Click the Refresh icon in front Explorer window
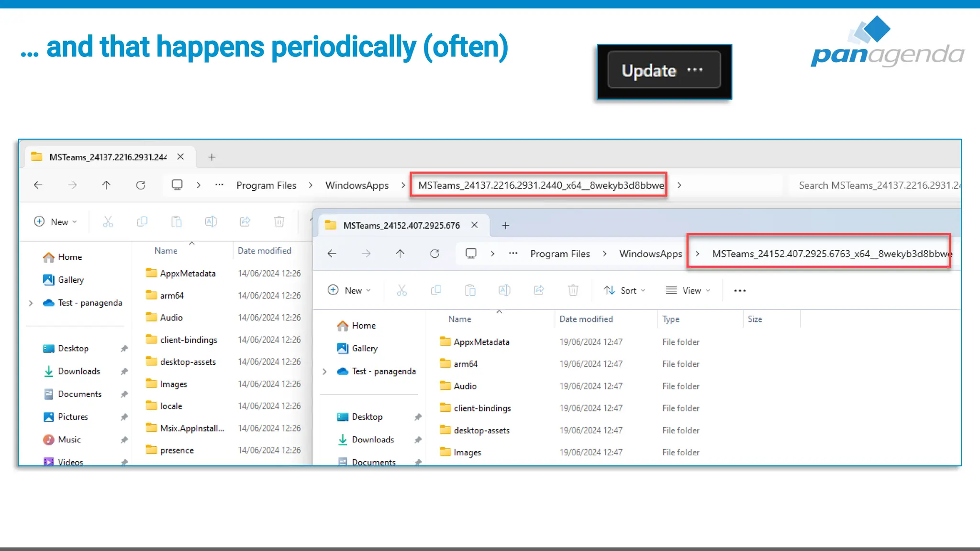 pos(434,253)
